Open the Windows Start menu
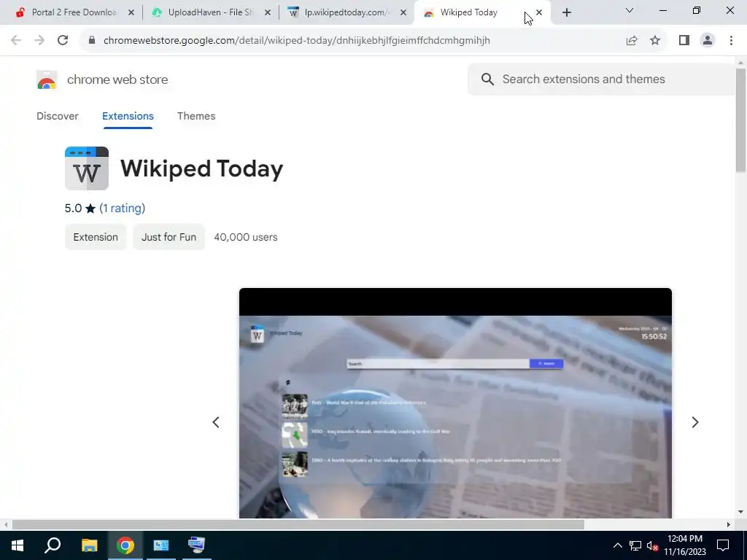This screenshot has height=560, width=747. (x=18, y=545)
